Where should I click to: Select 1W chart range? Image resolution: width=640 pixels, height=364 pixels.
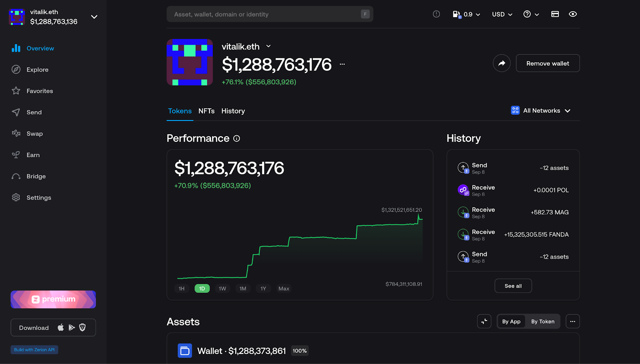pos(222,288)
